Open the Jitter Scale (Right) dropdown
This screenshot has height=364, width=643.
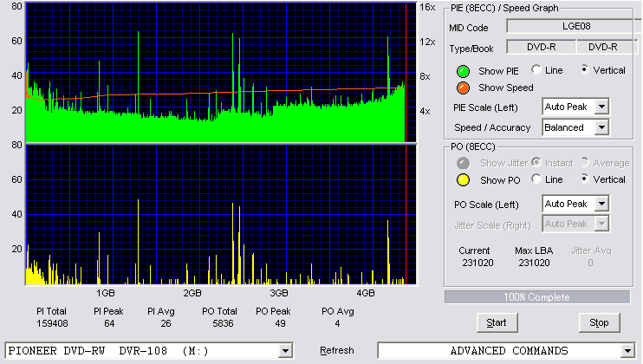pos(601,224)
